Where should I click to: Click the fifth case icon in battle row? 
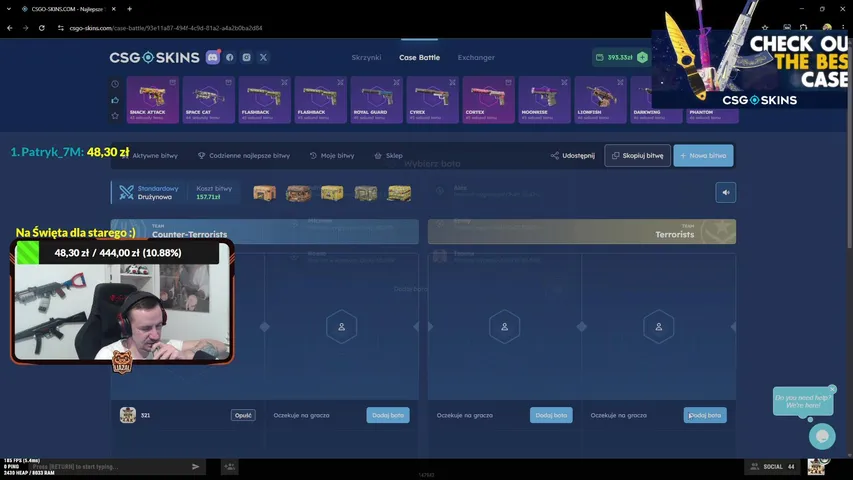(399, 193)
